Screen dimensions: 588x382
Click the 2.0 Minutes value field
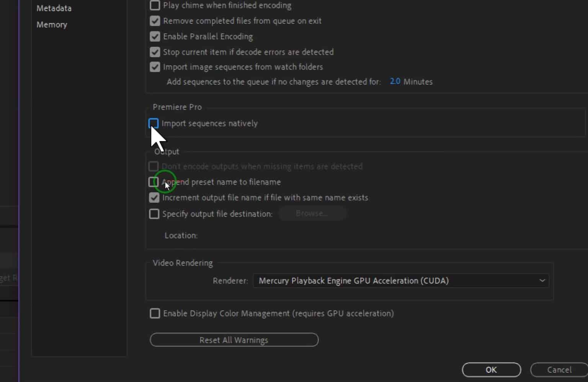(395, 82)
